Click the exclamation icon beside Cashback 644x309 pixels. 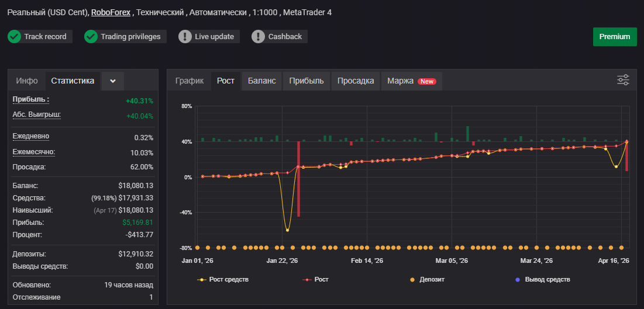259,37
